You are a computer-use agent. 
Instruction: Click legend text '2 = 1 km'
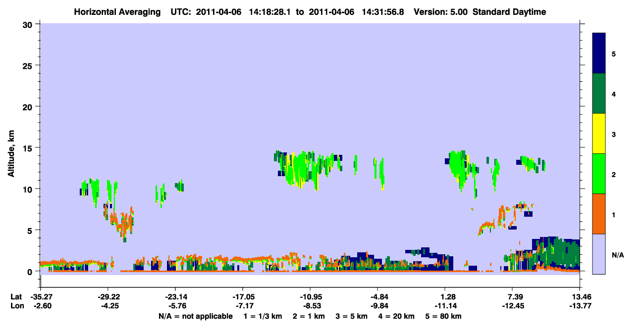309,316
